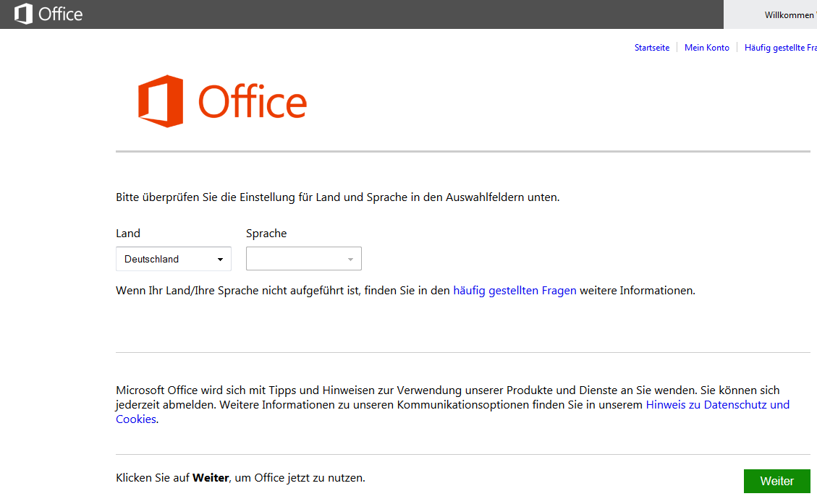Click the Sprache field label
The width and height of the screenshot is (817, 504).
266,234
